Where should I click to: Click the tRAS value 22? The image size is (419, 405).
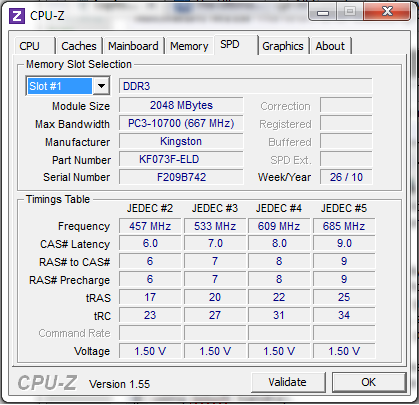[x=279, y=297]
